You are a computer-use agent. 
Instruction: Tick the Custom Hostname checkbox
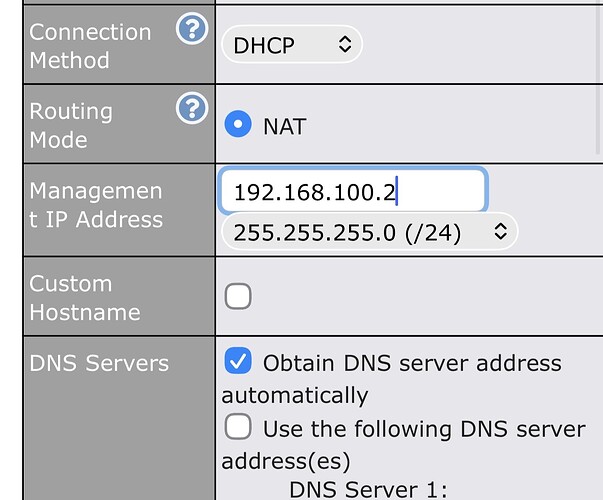coord(238,297)
